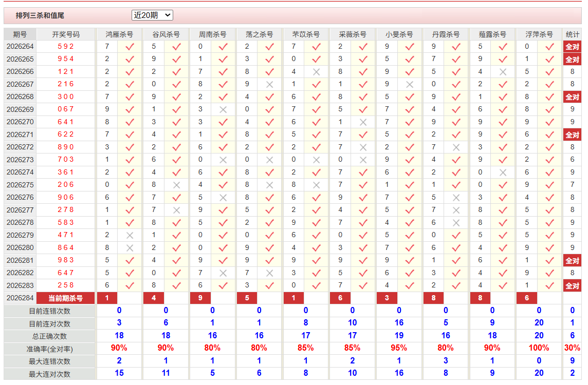Image resolution: width=588 pixels, height=385 pixels.
Task: Click the cross mark under 荡之杀号 in row 2026267
Action: tap(270, 85)
